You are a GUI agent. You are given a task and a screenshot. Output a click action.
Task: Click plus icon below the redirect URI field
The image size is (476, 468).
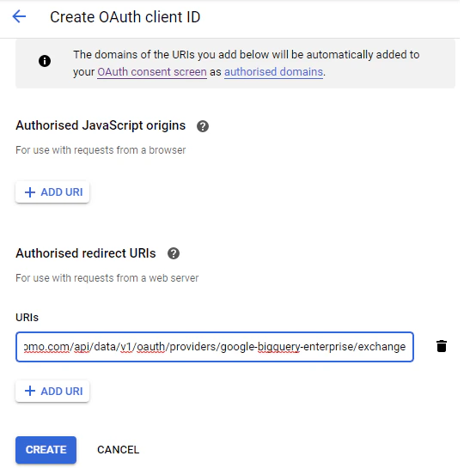[x=30, y=391]
